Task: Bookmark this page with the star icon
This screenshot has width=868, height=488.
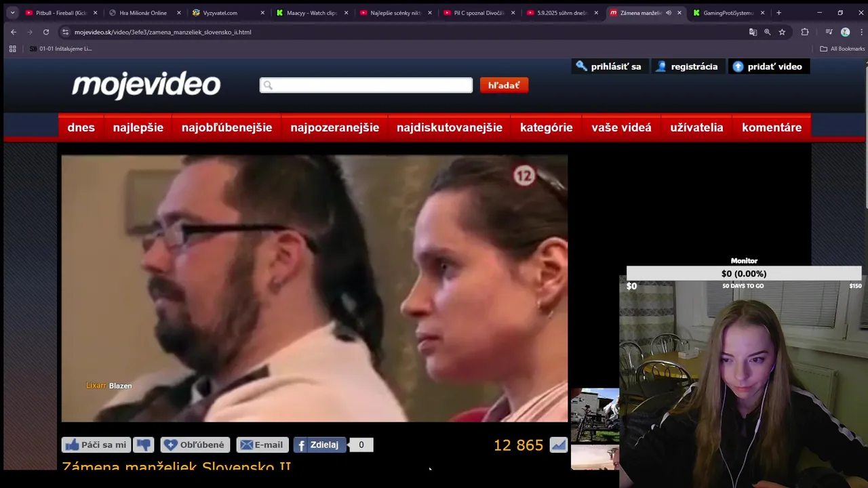Action: click(782, 32)
